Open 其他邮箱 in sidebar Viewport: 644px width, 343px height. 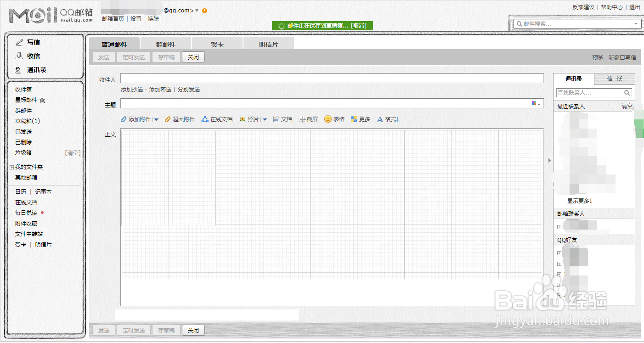(26, 178)
